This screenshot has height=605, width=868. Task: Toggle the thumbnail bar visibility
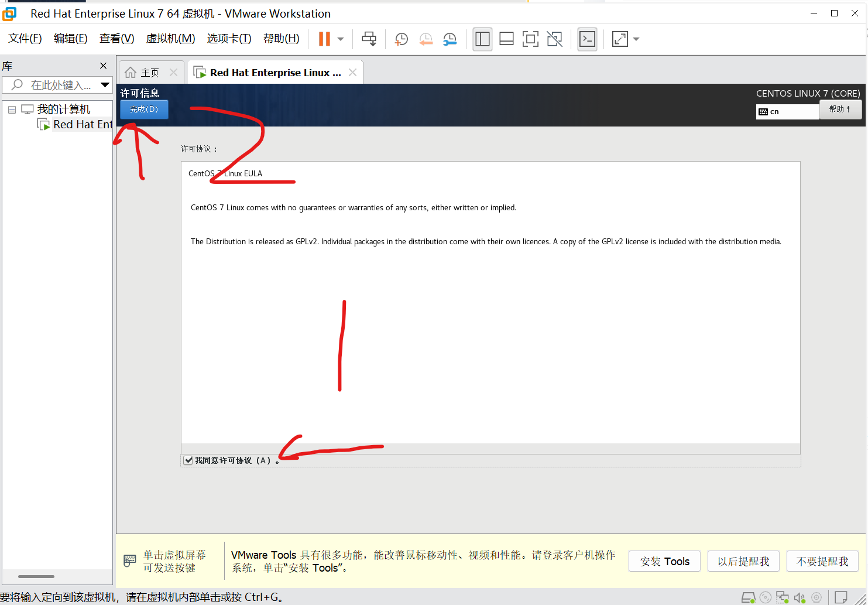tap(506, 39)
